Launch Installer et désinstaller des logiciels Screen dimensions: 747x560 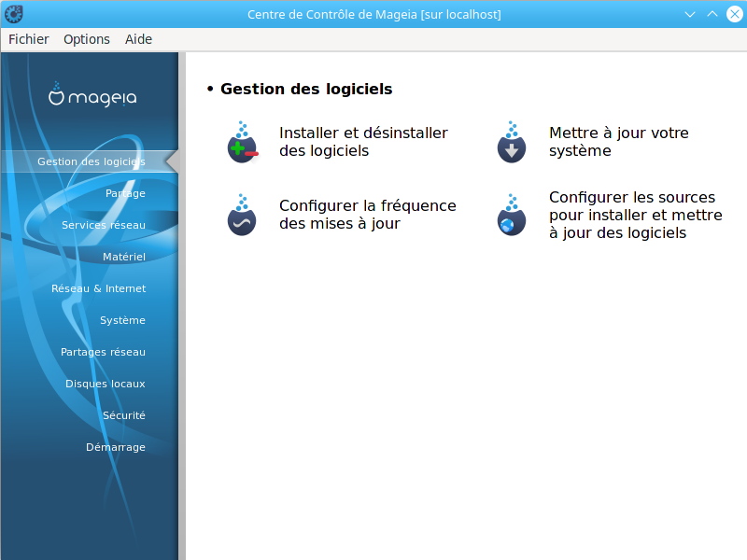pos(363,142)
